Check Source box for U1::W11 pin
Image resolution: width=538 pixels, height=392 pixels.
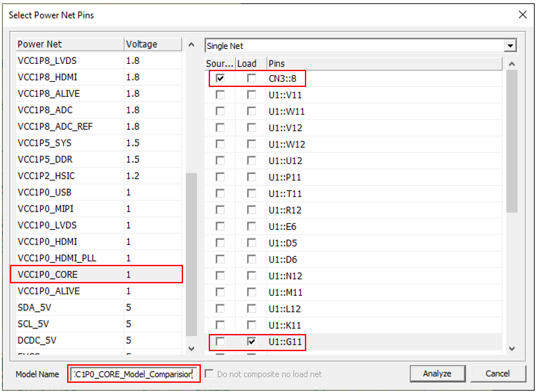pos(220,111)
